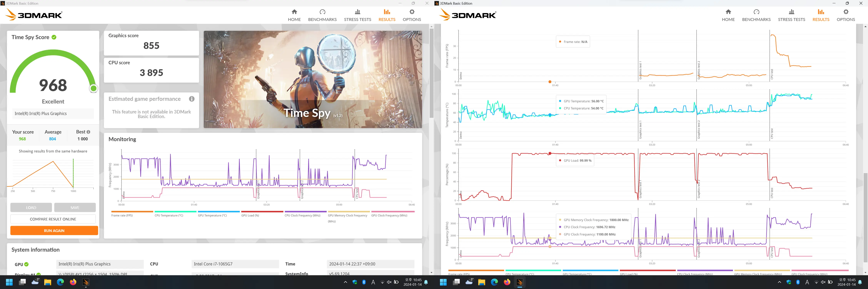Expand hidden tray icons chevron on right taskbar

coord(779,282)
